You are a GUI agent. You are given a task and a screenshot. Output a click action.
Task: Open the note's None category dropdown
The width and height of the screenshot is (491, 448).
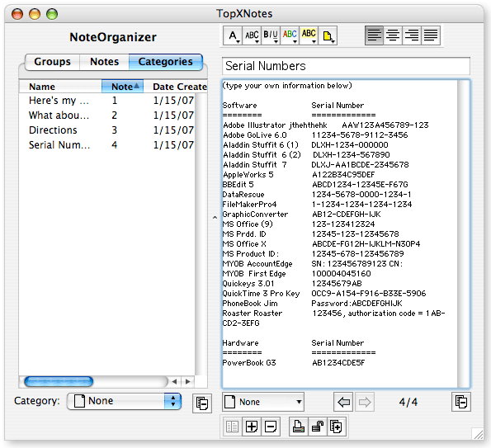(263, 402)
